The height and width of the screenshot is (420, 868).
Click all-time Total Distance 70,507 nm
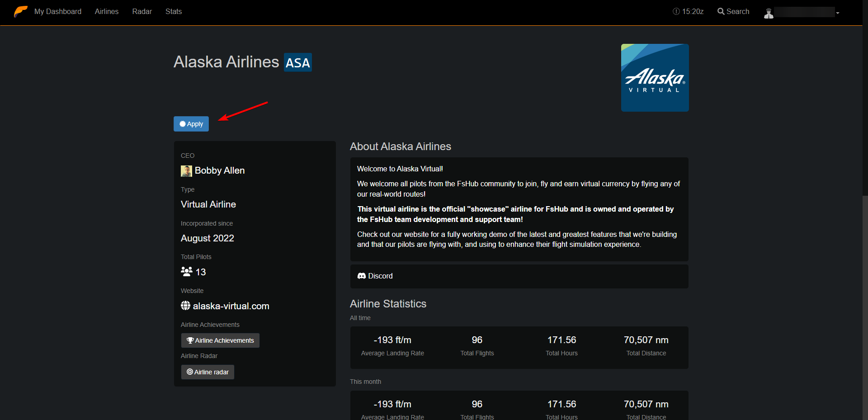coord(646,340)
